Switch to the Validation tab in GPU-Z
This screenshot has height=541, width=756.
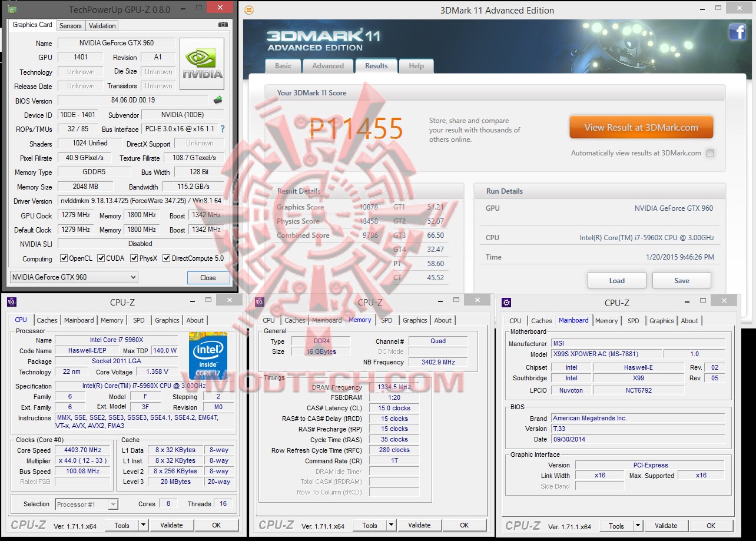102,26
